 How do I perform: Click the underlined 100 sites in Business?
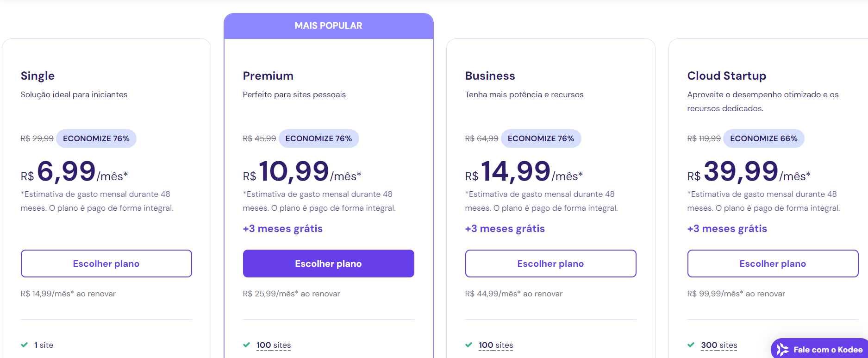click(496, 345)
